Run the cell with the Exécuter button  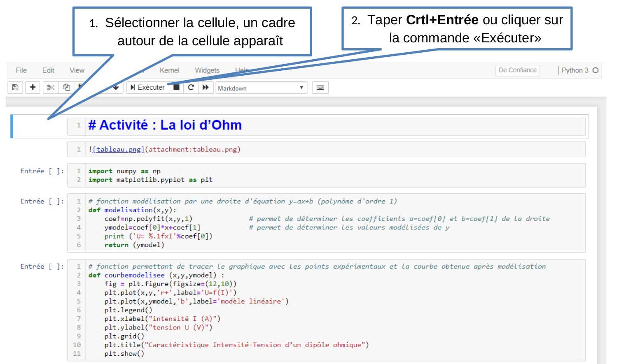pos(147,87)
